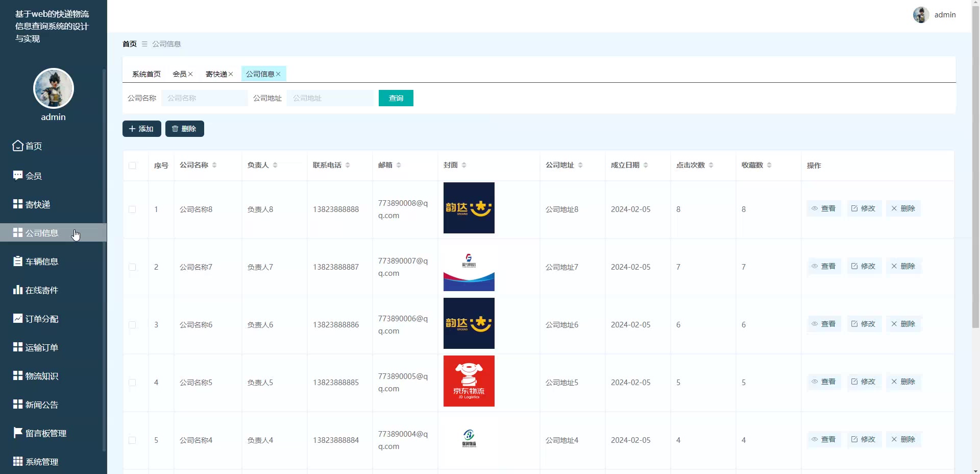Open 车辆信息 clipboard icon item
This screenshot has width=980, height=474.
tap(18, 261)
